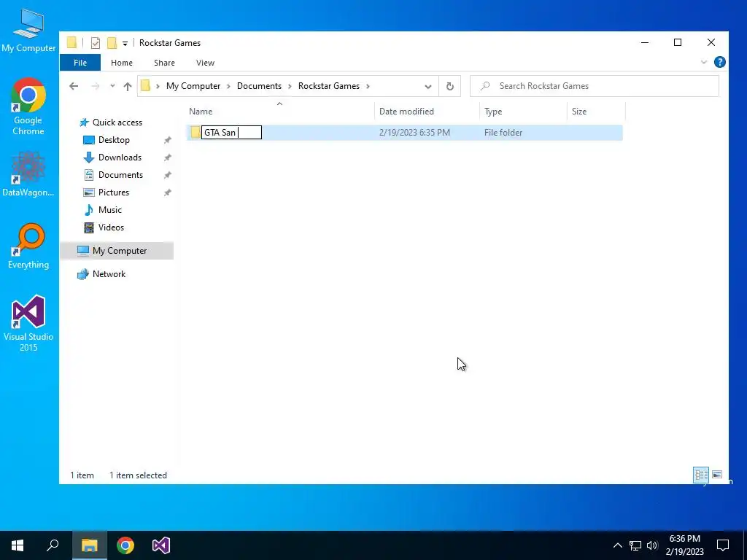747x560 pixels.
Task: Select the My Computer desktop icon
Action: [28, 31]
